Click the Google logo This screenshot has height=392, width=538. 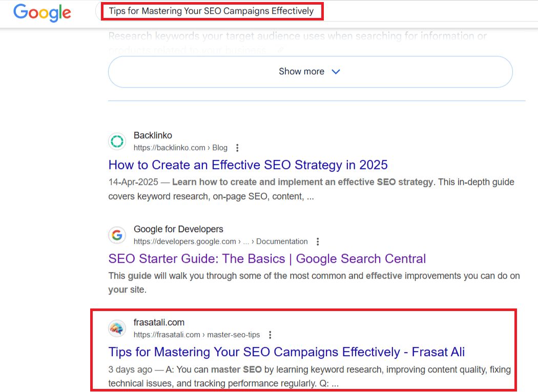[x=42, y=13]
